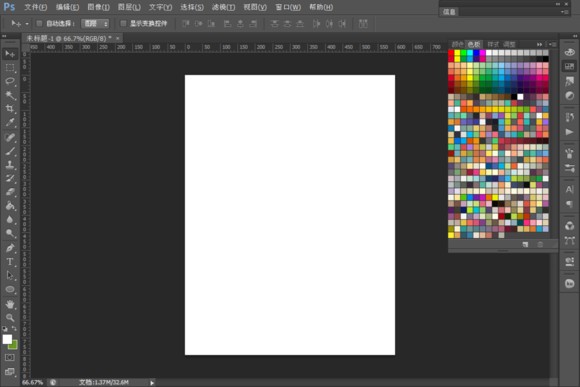580x387 pixels.
Task: Switch to the 颜色 panel tab
Action: click(x=458, y=44)
